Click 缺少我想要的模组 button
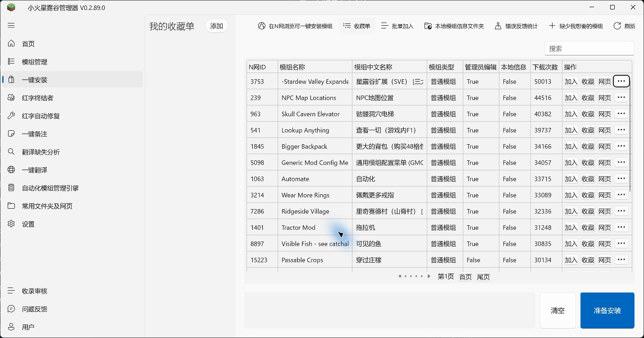 (576, 26)
